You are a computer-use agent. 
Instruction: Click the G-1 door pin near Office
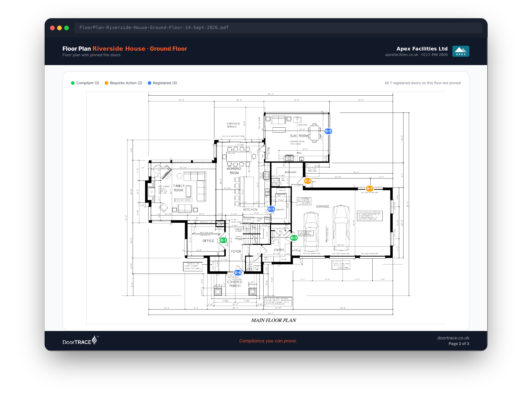point(223,240)
